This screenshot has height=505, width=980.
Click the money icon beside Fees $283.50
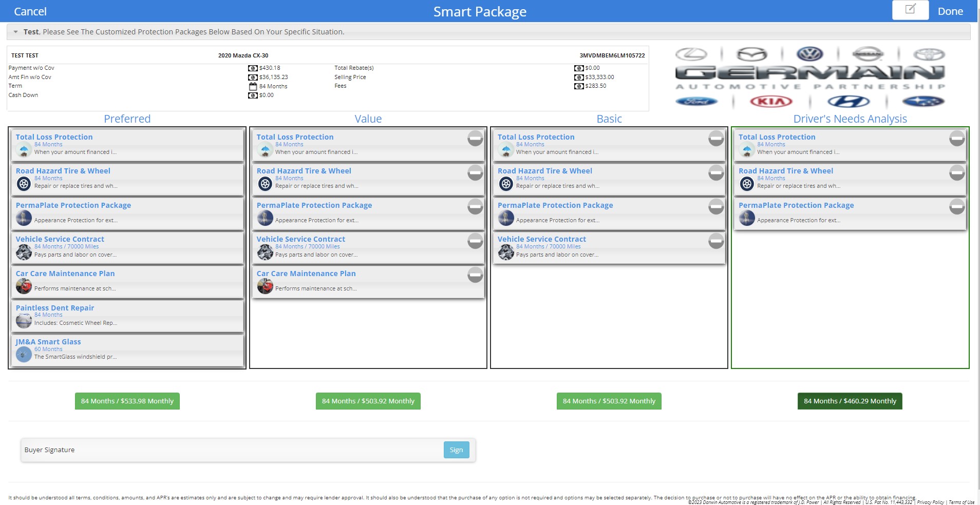[x=579, y=86]
